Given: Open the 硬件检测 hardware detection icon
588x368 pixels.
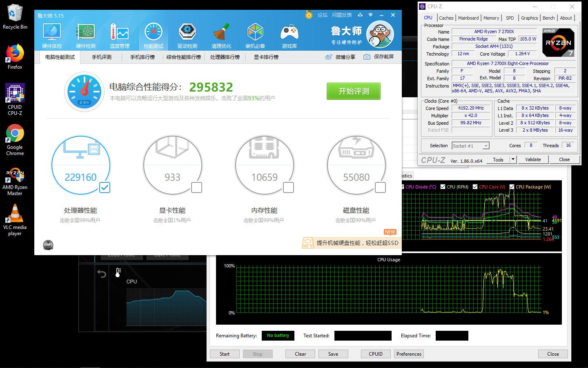Looking at the screenshot, I should 86,36.
